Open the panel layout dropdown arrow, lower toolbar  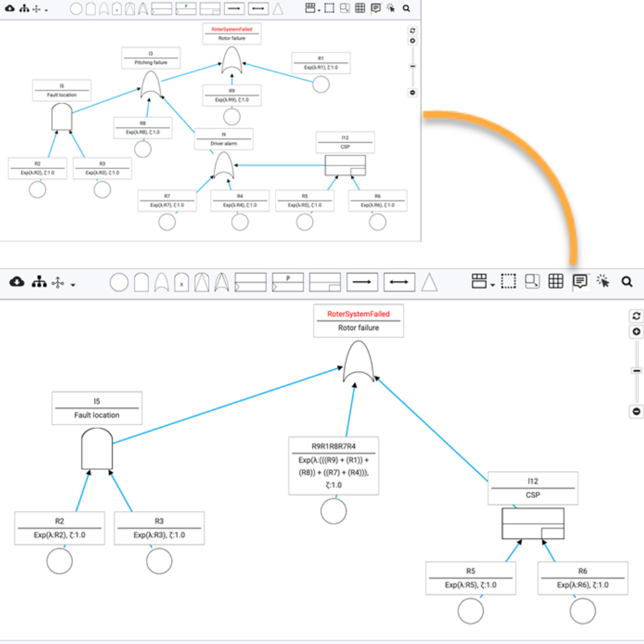coord(493,285)
